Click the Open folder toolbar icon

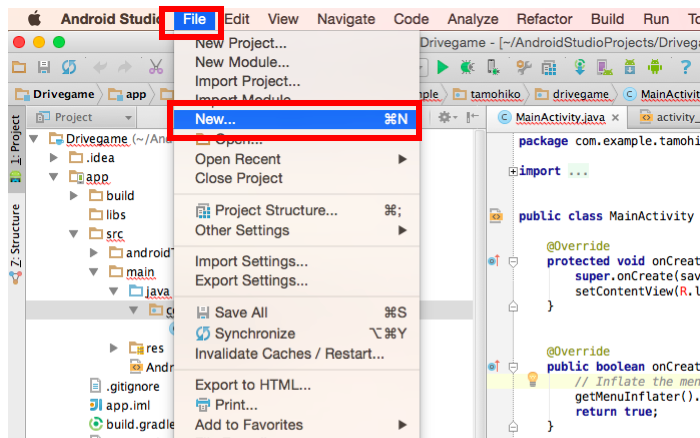pos(19,67)
